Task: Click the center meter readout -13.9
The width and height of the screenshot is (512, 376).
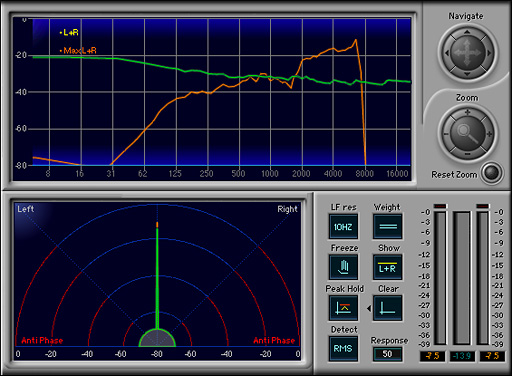Action: (x=462, y=356)
